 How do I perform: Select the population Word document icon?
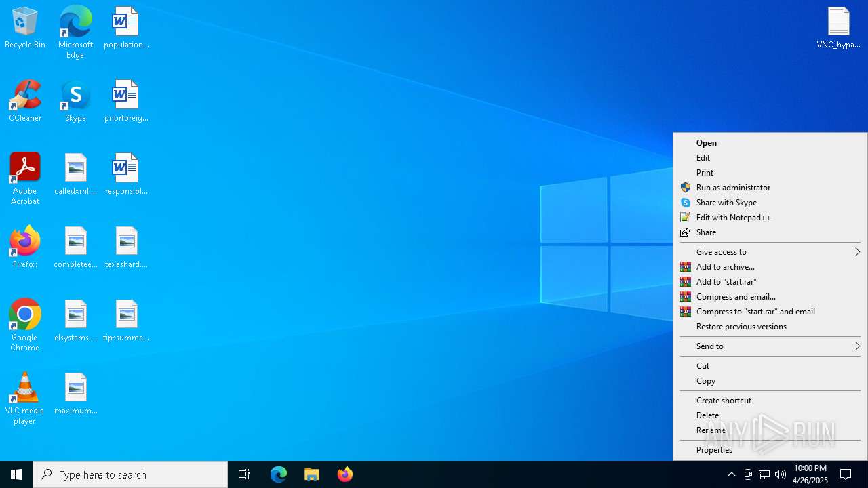pos(126,28)
